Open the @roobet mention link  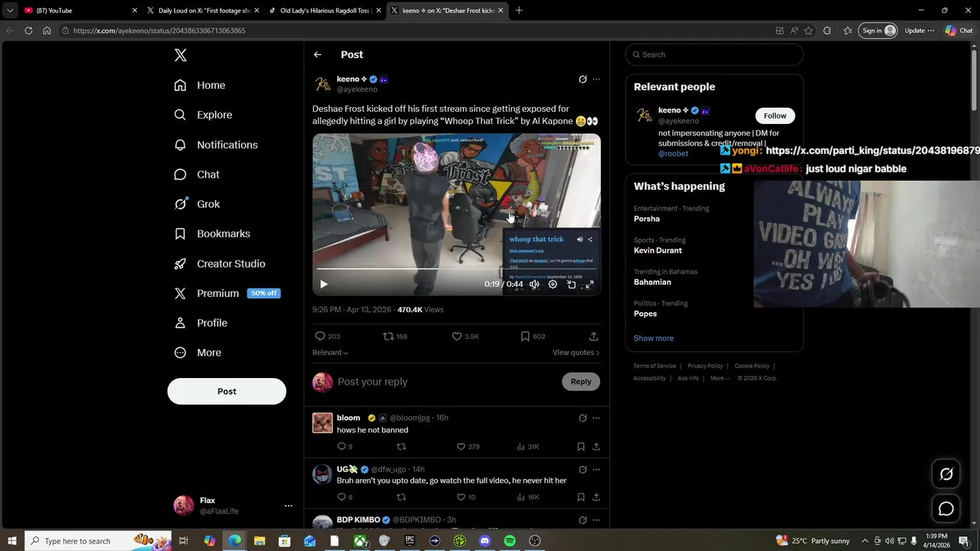(x=673, y=154)
